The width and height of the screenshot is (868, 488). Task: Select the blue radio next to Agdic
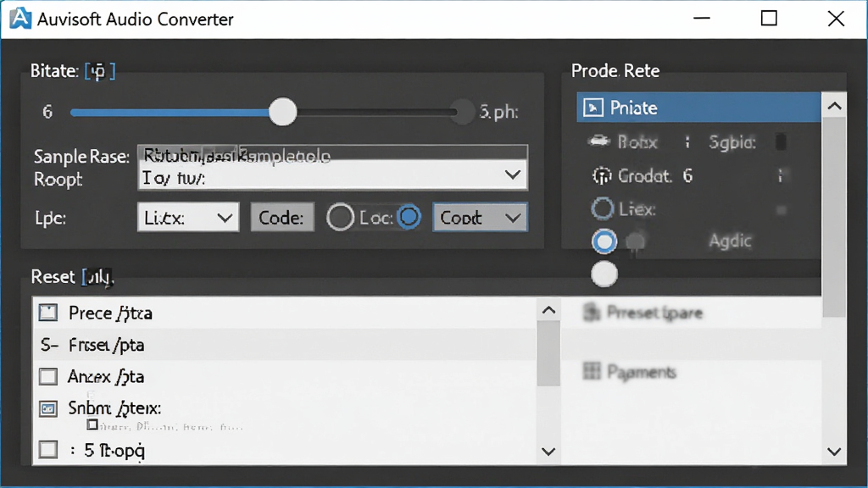pyautogui.click(x=604, y=241)
